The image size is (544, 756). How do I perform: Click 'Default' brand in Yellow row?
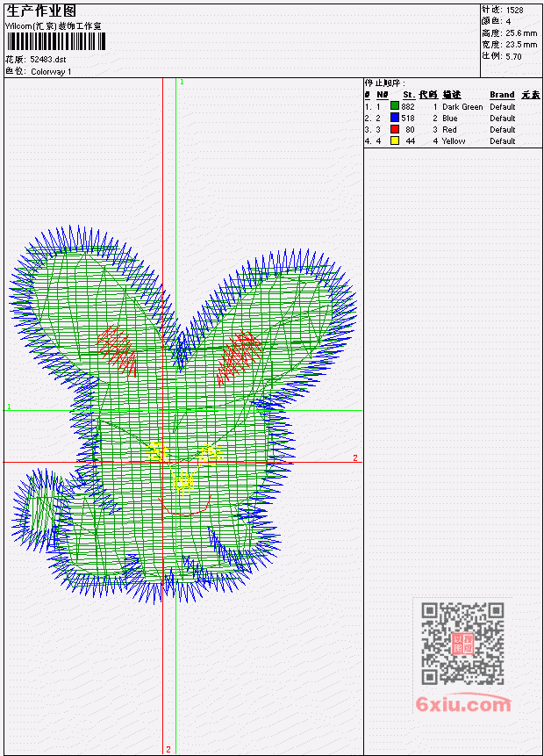(503, 141)
